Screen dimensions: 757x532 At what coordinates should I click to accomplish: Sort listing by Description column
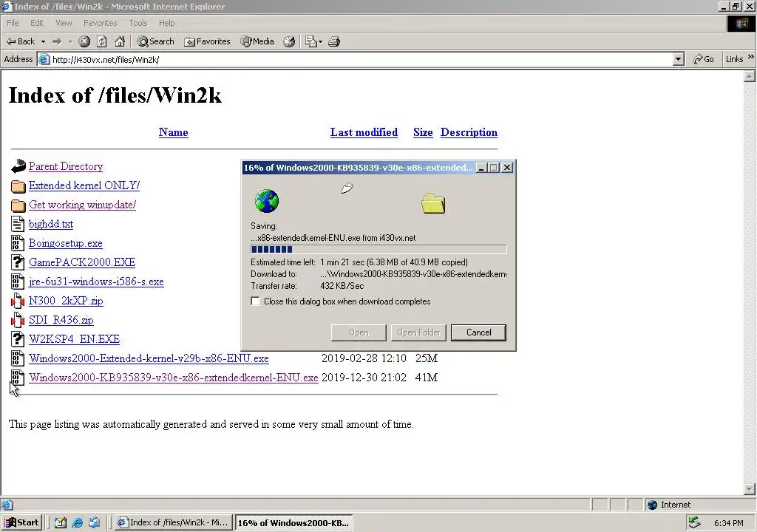(x=469, y=132)
